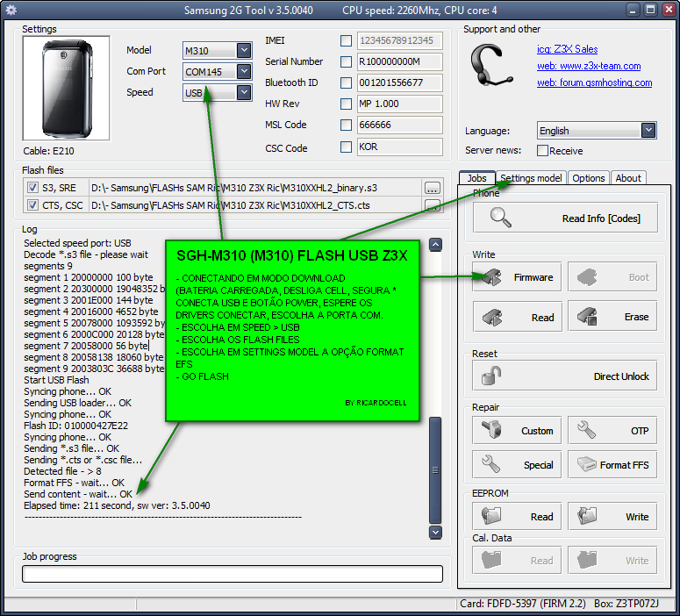Screen dimensions: 680x616
Task: Click the headset support icon
Action: click(490, 65)
